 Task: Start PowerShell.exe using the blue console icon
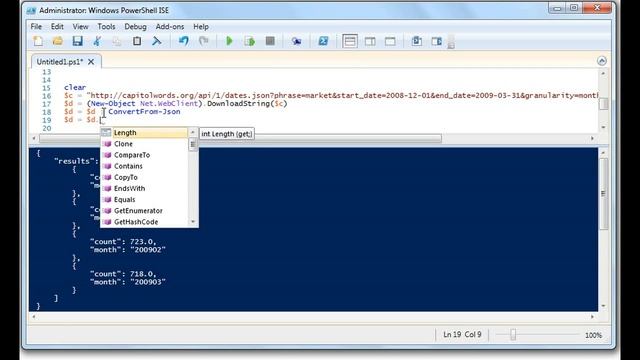[323, 41]
